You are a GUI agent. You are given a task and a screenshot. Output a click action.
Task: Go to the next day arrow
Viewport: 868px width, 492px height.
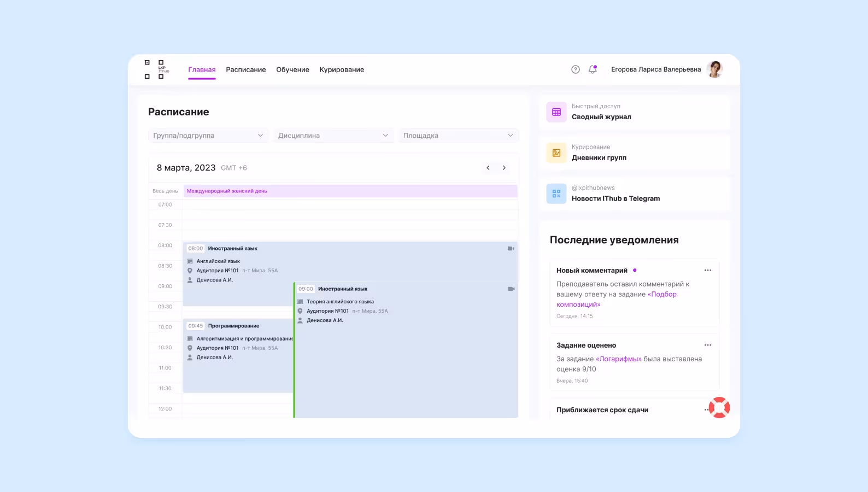click(504, 168)
